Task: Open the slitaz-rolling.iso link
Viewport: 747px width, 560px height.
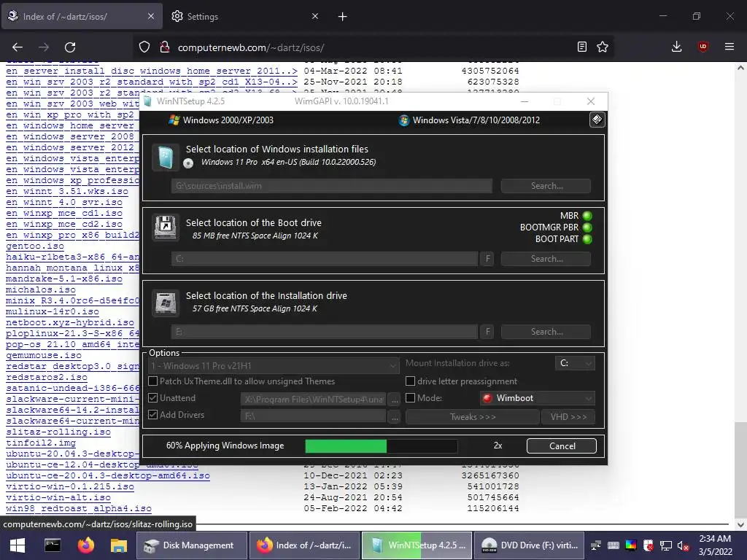Action: point(58,432)
